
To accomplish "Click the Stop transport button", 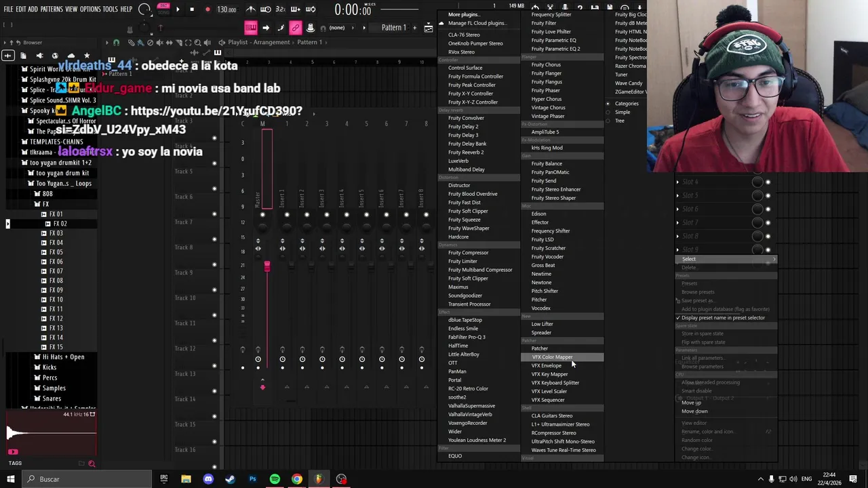I will (x=192, y=9).
